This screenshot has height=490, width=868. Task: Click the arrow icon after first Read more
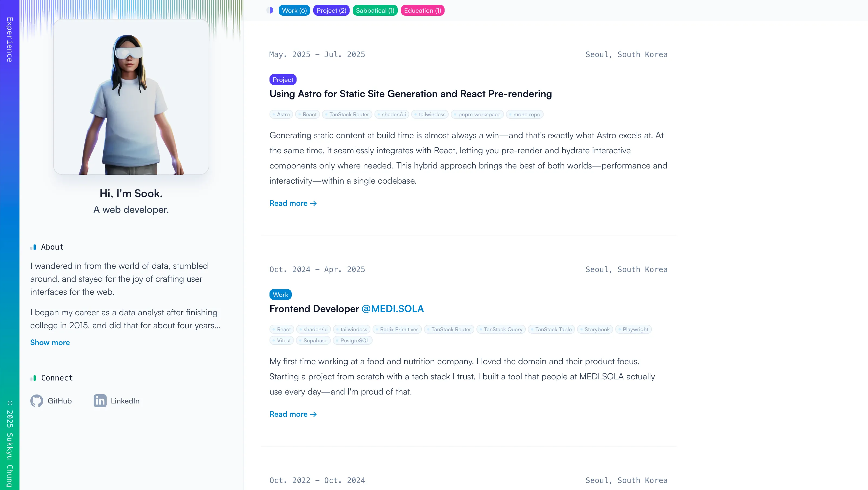313,203
